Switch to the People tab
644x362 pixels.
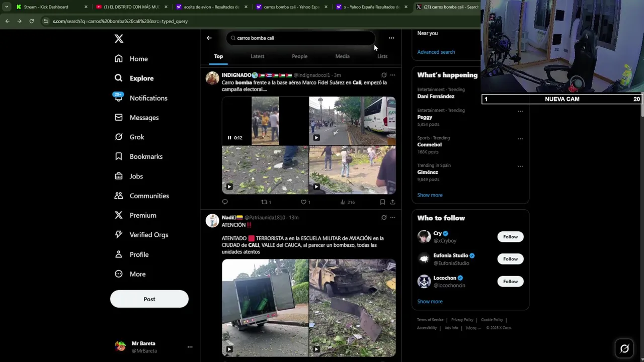(x=299, y=56)
